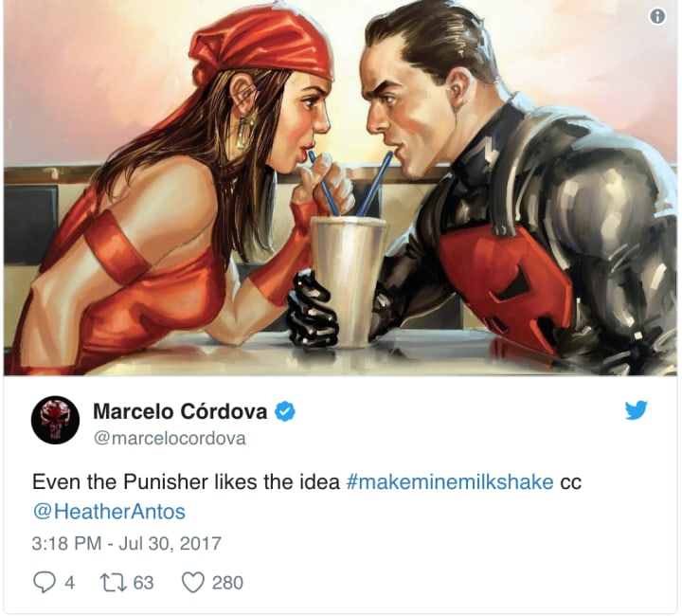
Task: Open Marcelo Córdova's profile name
Action: click(180, 411)
